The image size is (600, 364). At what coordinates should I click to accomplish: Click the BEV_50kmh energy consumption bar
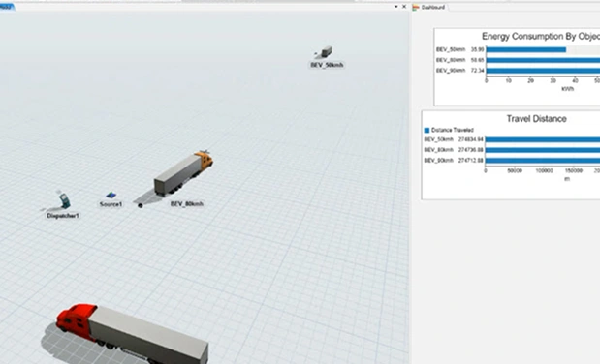pyautogui.click(x=526, y=49)
